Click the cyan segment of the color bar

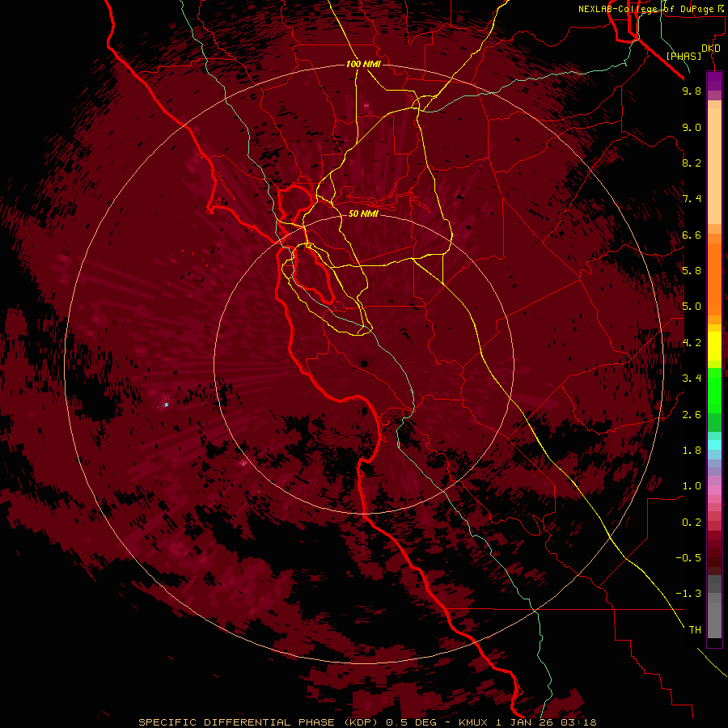pos(714,445)
